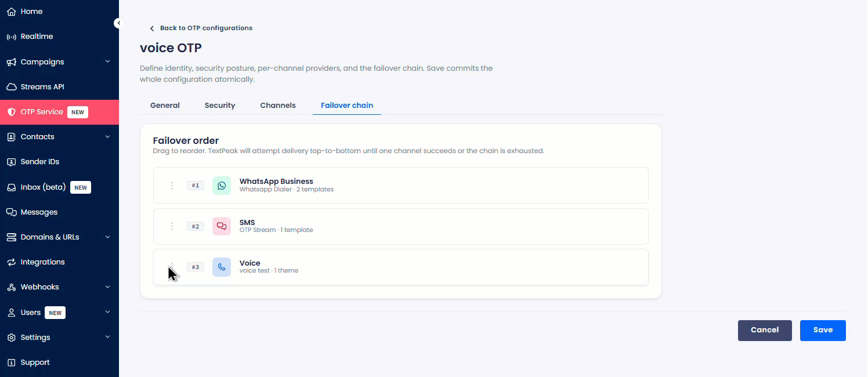The image size is (868, 377).
Task: Click the Campaigns megaphone icon
Action: tap(11, 62)
